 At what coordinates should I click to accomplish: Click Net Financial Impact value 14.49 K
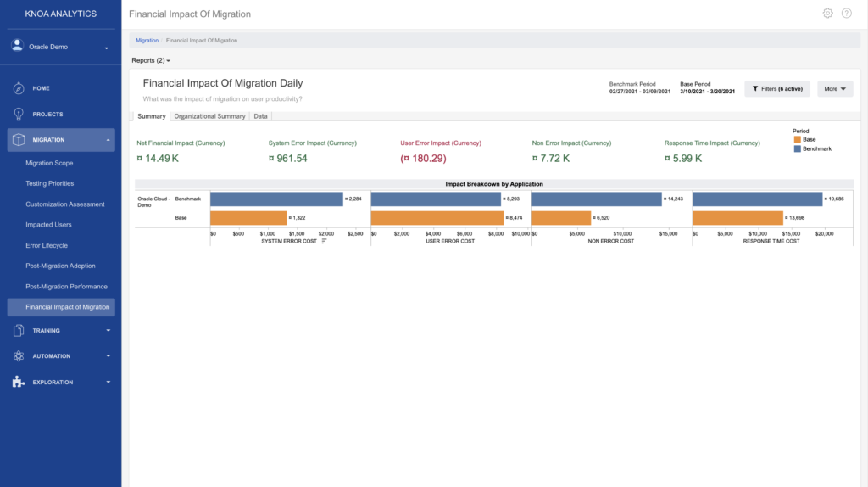[x=158, y=159]
